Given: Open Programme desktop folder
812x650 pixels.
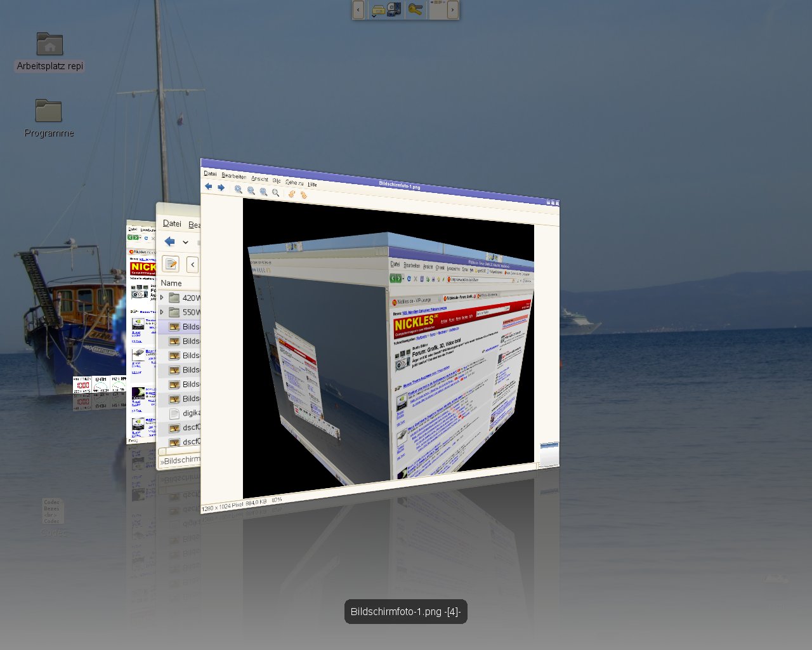Looking at the screenshot, I should (49, 119).
